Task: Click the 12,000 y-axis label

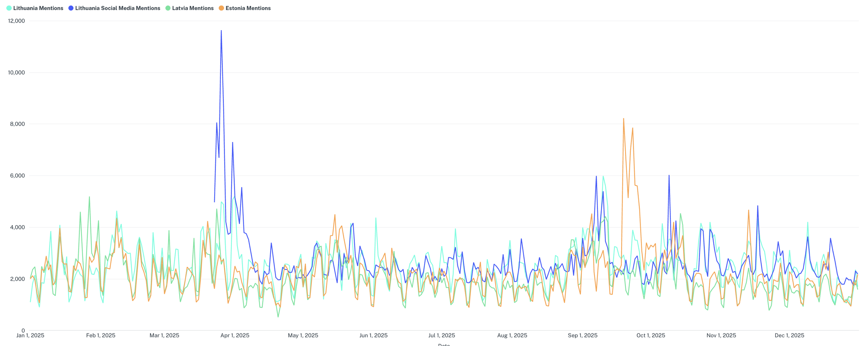Action: click(16, 21)
